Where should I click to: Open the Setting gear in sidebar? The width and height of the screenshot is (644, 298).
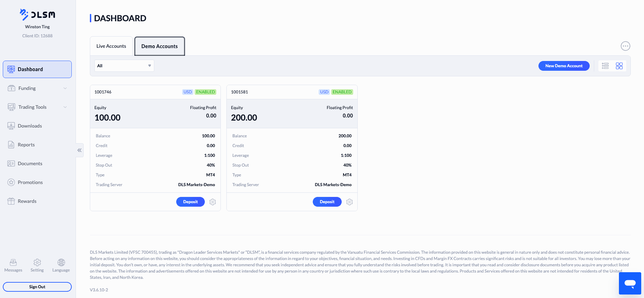pyautogui.click(x=37, y=266)
